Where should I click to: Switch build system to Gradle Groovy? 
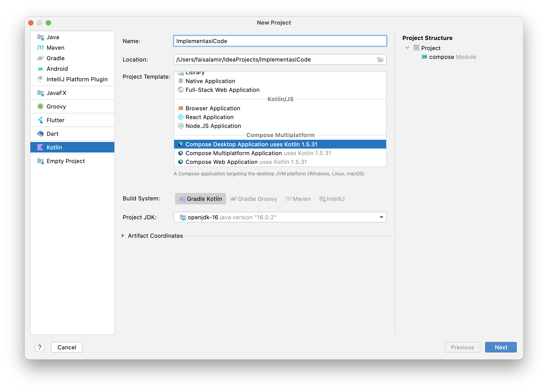coord(254,199)
